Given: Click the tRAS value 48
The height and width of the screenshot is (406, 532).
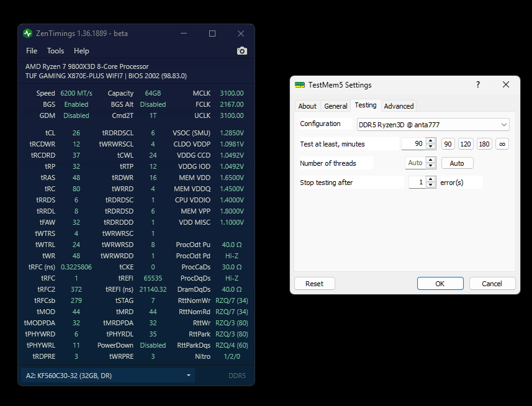Looking at the screenshot, I should coord(76,178).
